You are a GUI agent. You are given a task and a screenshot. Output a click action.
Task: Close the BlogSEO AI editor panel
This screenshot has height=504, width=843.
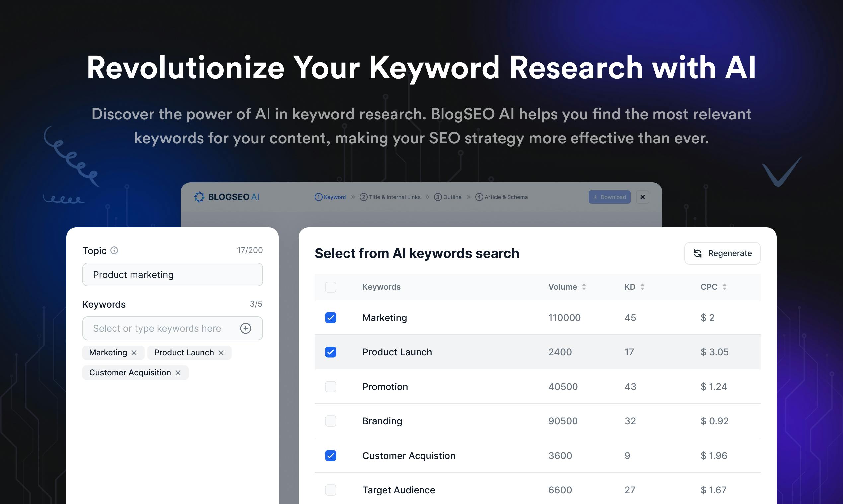pos(643,197)
